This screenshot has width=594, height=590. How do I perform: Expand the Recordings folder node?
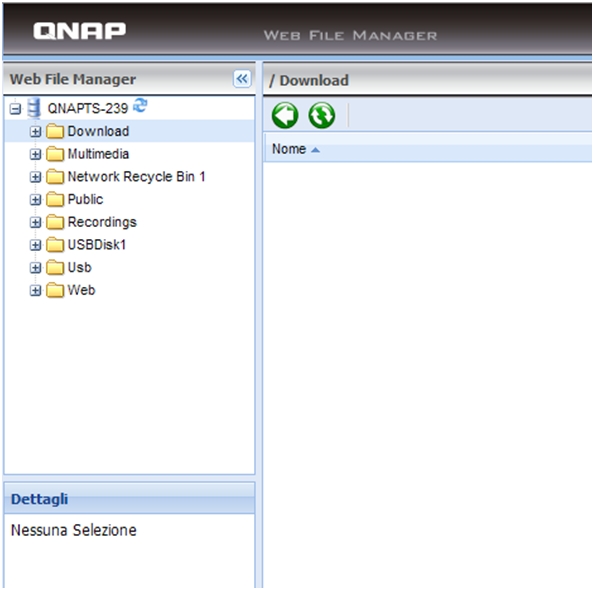click(x=35, y=223)
